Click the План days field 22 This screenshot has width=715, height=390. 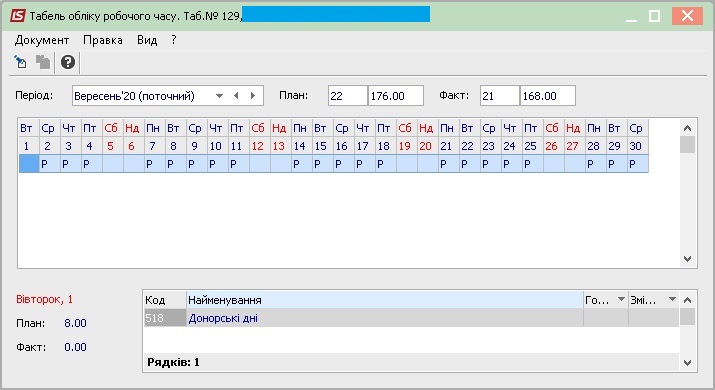347,96
